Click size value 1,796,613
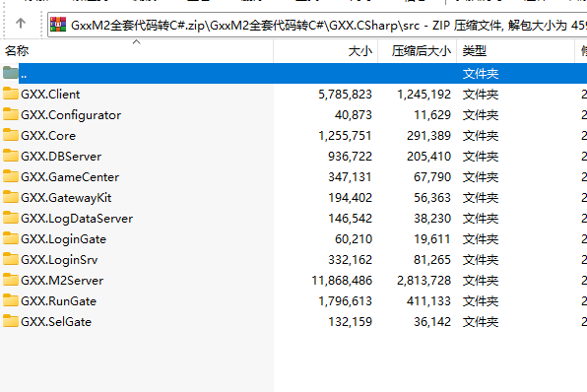This screenshot has width=587, height=392. 345,301
